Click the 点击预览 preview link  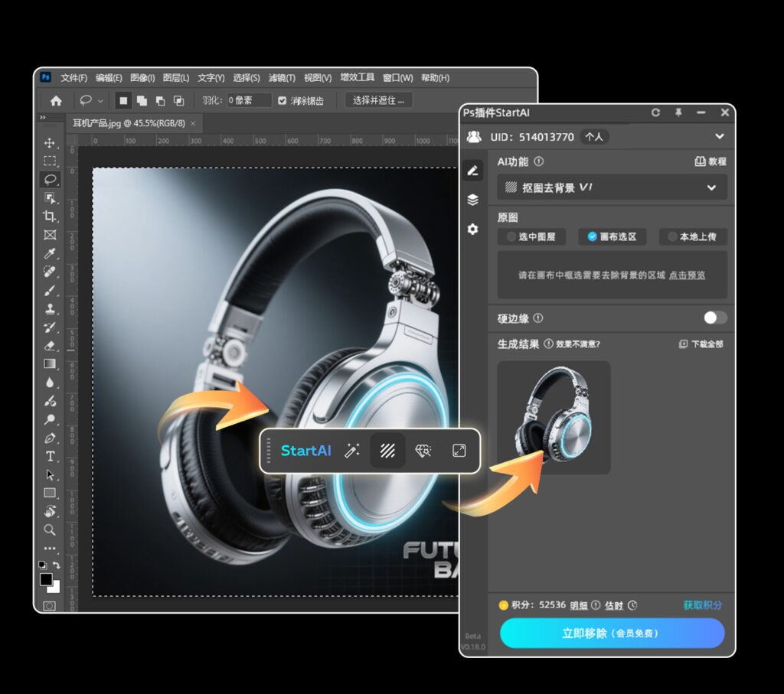(x=687, y=275)
